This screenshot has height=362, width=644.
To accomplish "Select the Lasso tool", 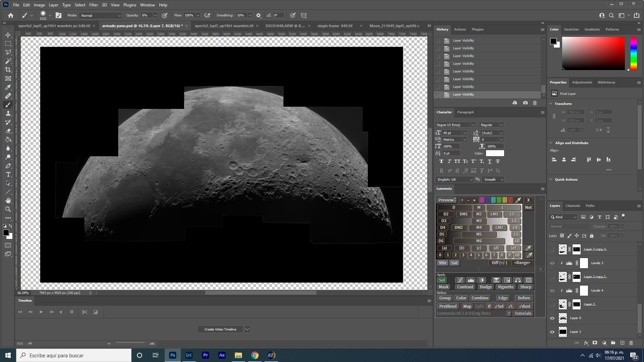I will click(x=8, y=52).
